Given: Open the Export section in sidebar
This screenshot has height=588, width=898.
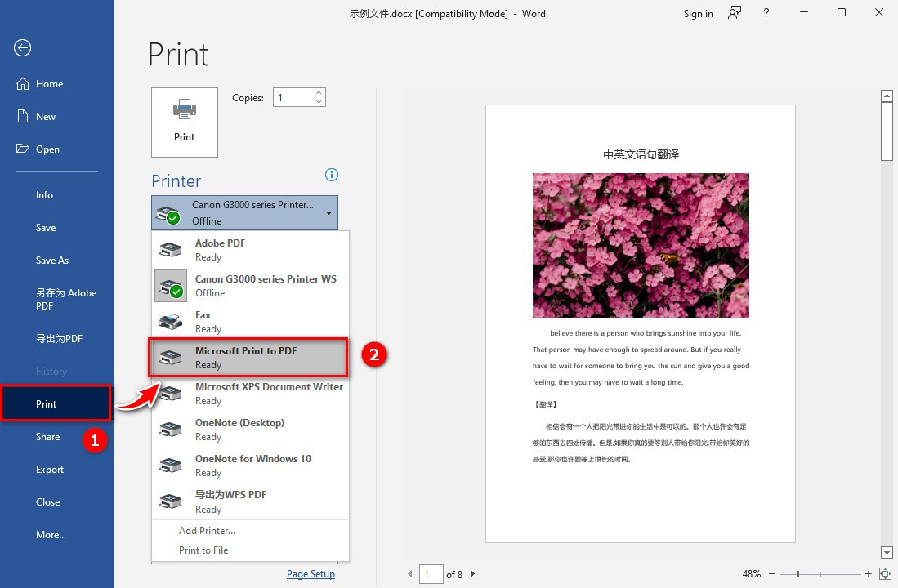Looking at the screenshot, I should click(x=49, y=469).
